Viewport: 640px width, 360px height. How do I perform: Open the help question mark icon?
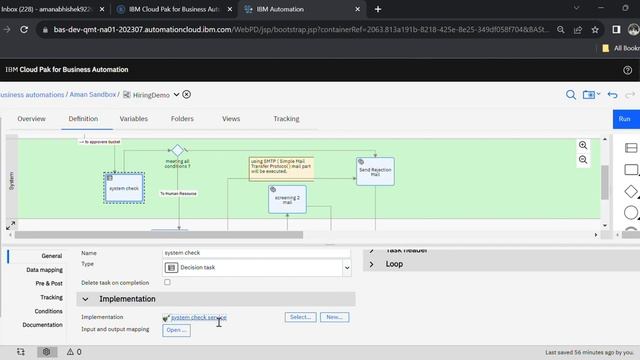[x=627, y=70]
